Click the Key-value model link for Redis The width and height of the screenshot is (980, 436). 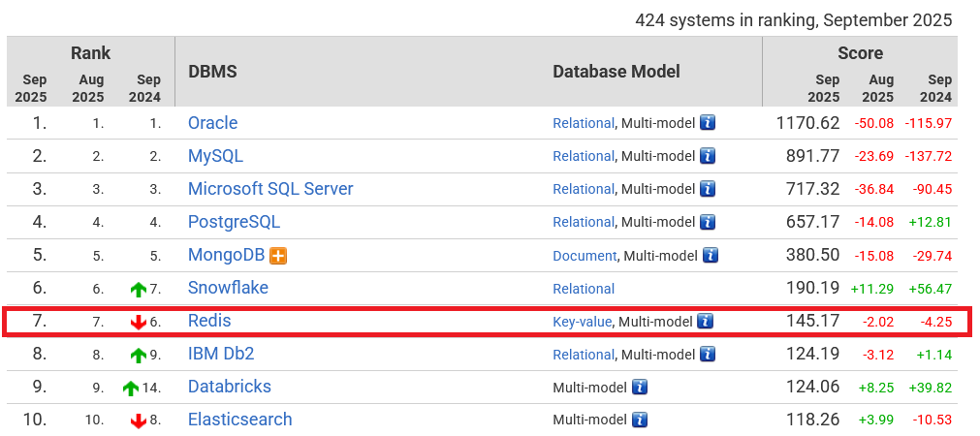click(582, 322)
